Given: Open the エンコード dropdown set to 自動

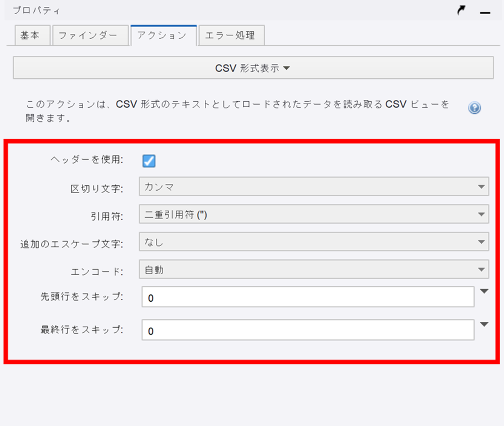Looking at the screenshot, I should [314, 270].
